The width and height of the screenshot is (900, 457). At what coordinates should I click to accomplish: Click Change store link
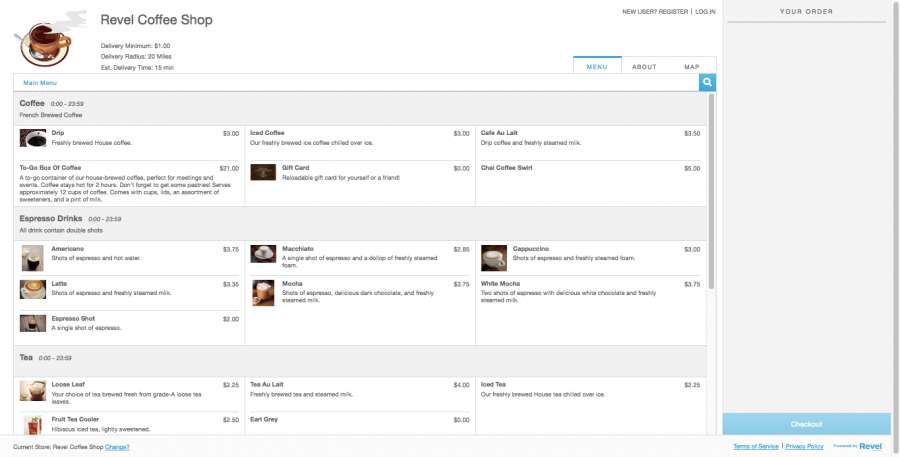117,447
